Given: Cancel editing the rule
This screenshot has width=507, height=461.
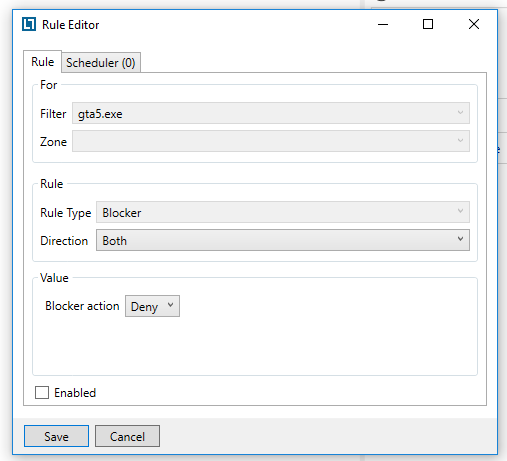Looking at the screenshot, I should click(127, 436).
